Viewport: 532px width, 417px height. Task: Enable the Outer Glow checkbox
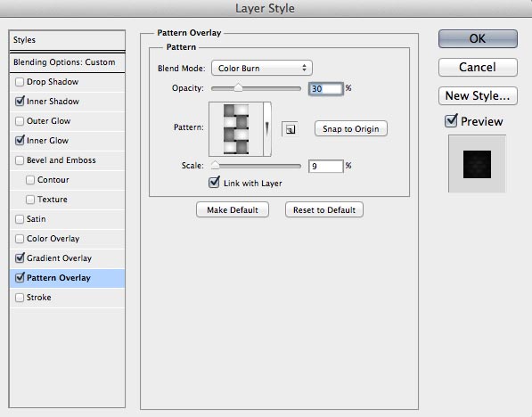click(x=20, y=121)
